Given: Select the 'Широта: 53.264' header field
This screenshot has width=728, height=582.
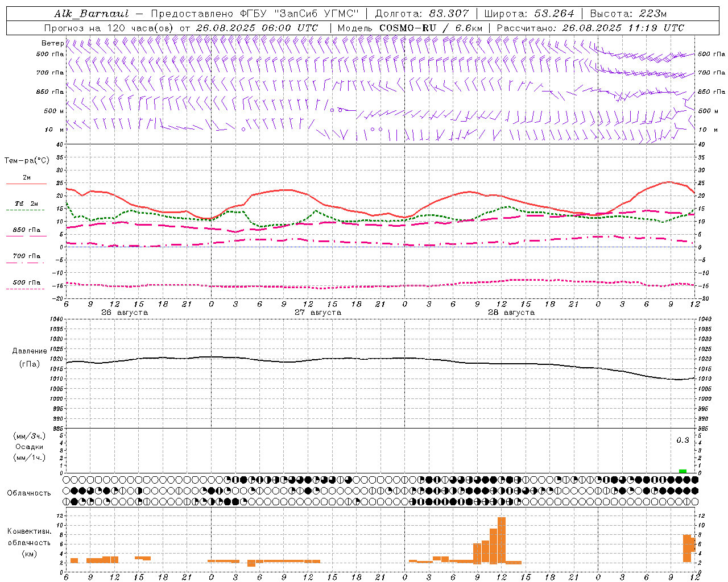Looking at the screenshot, I should [530, 14].
